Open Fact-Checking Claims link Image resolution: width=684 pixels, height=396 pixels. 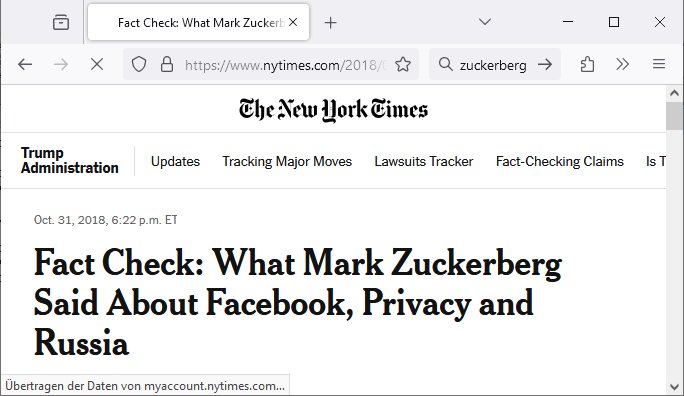[560, 161]
